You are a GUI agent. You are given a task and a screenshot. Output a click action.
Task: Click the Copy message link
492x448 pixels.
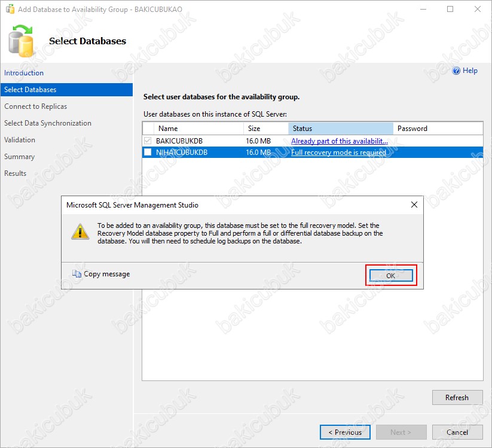click(106, 274)
